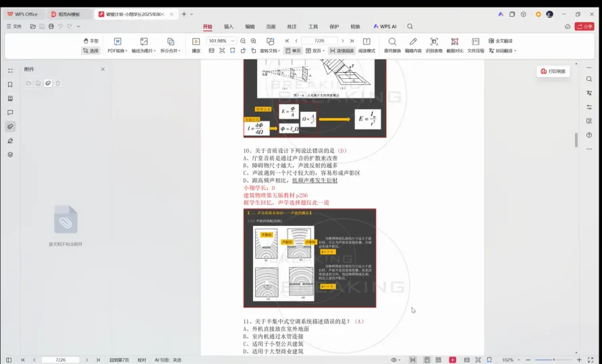Image resolution: width=602 pixels, height=364 pixels.
Task: Enter 阅读模式 reading mode
Action: (366, 45)
